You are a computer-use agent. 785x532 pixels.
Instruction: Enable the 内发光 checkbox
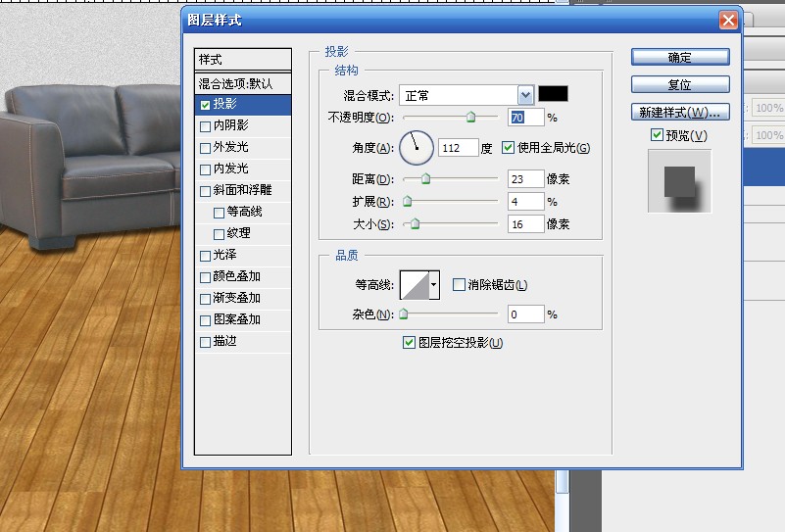(x=205, y=169)
